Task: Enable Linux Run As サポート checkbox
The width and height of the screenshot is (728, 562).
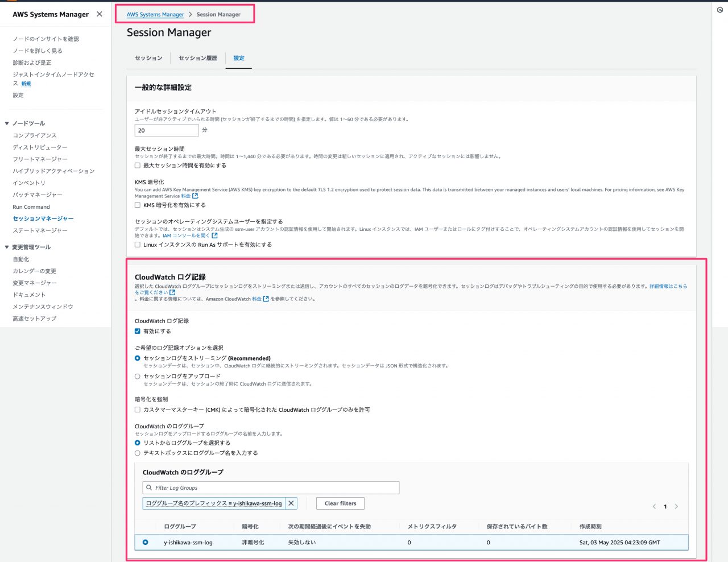Action: pyautogui.click(x=138, y=245)
